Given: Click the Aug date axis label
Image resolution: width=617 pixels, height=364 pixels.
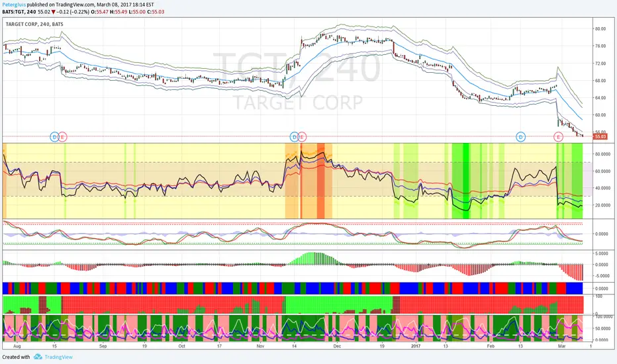Looking at the screenshot, I should point(17,346).
